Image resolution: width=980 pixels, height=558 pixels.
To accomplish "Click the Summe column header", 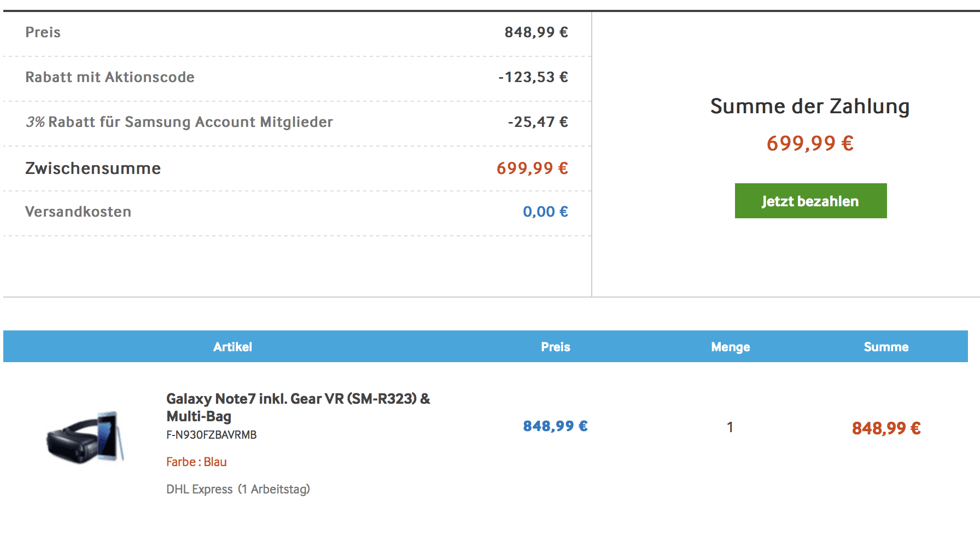I will click(x=886, y=347).
